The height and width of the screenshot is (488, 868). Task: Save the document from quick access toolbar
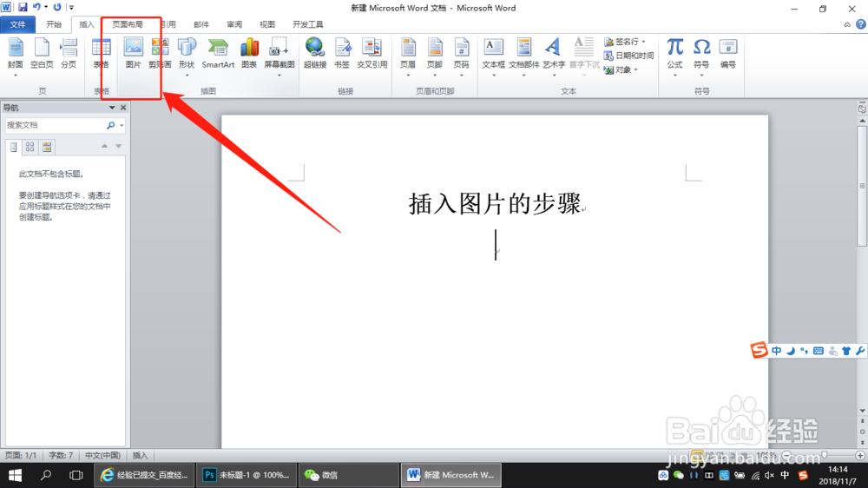click(23, 7)
